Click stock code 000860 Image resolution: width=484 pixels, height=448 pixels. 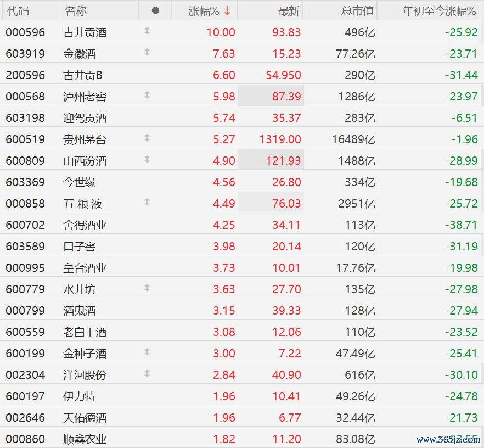click(x=25, y=439)
